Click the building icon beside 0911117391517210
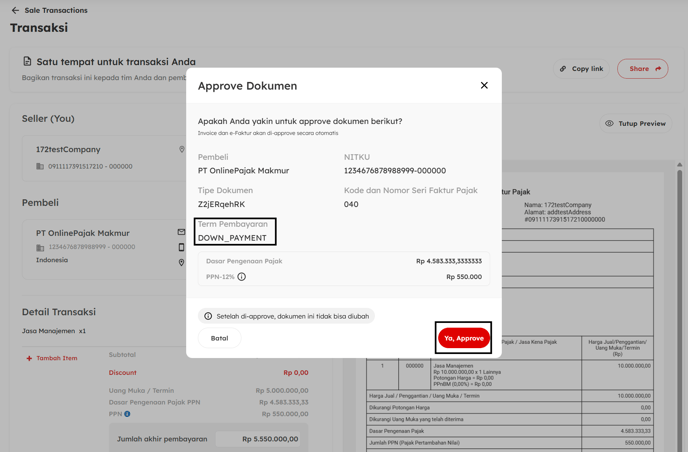Image resolution: width=688 pixels, height=452 pixels. tap(40, 166)
